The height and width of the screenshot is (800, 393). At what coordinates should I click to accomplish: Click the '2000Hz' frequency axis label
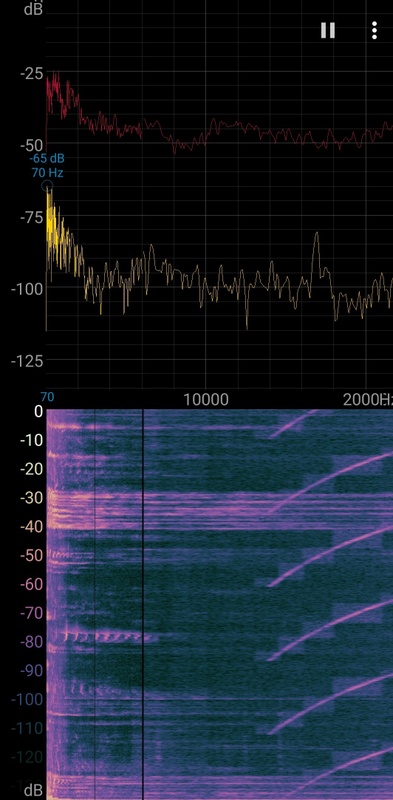pos(367,399)
